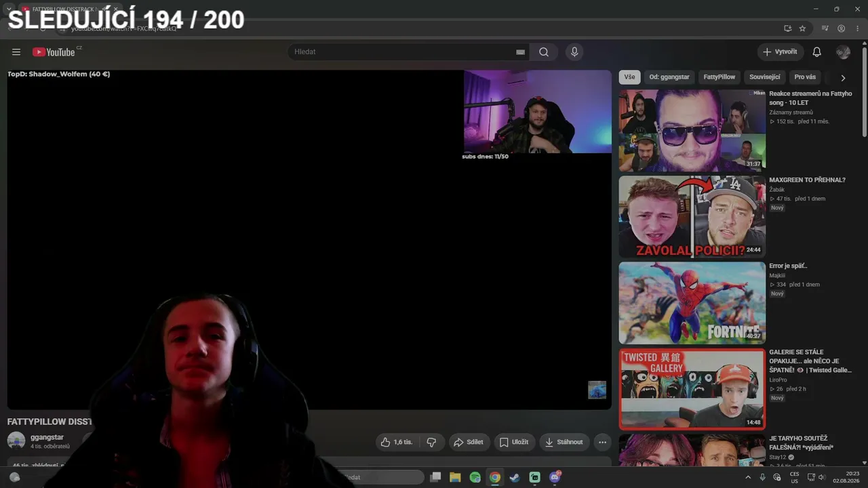Go to YouTube home via the logo

(54, 52)
